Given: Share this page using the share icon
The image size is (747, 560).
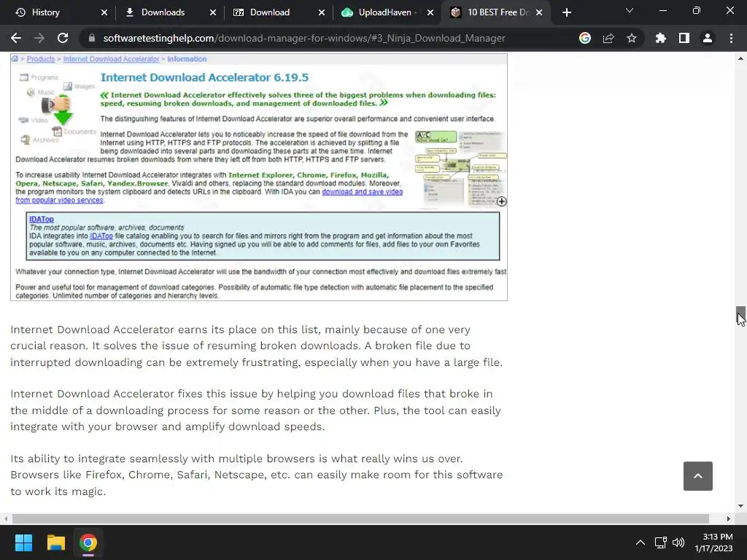Looking at the screenshot, I should pyautogui.click(x=608, y=38).
